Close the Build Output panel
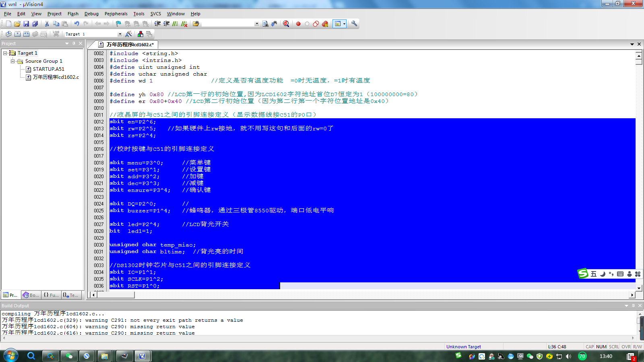This screenshot has width=644, height=362. 640,305
